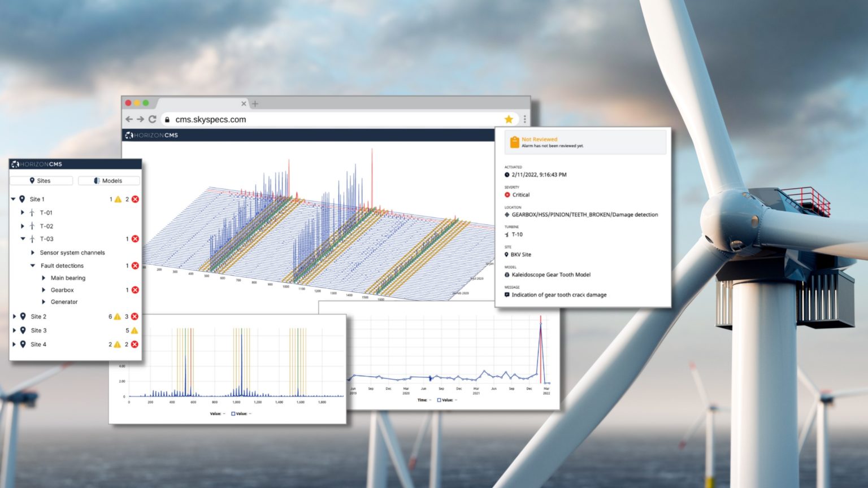868x488 pixels.
Task: Click the page reload button
Action: [x=151, y=119]
